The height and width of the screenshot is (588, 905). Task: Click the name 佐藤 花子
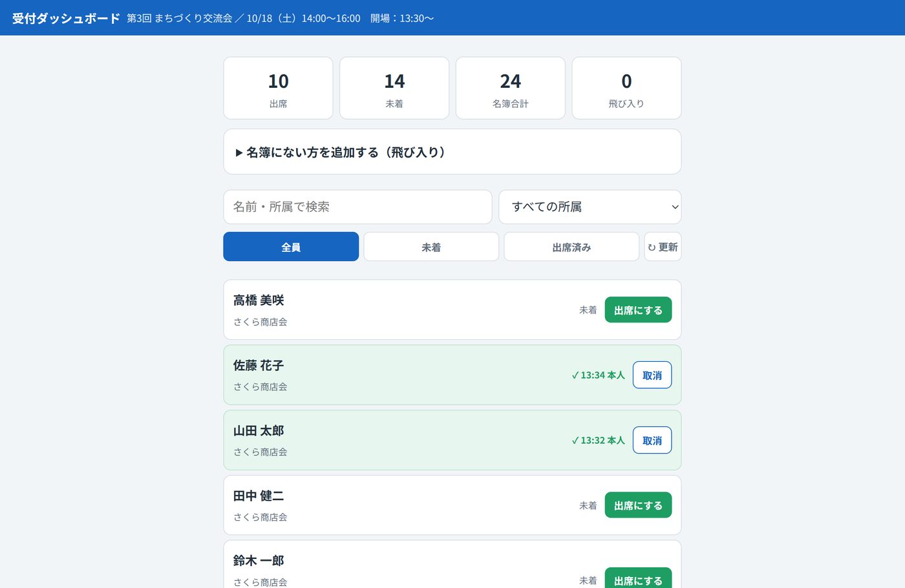point(259,366)
